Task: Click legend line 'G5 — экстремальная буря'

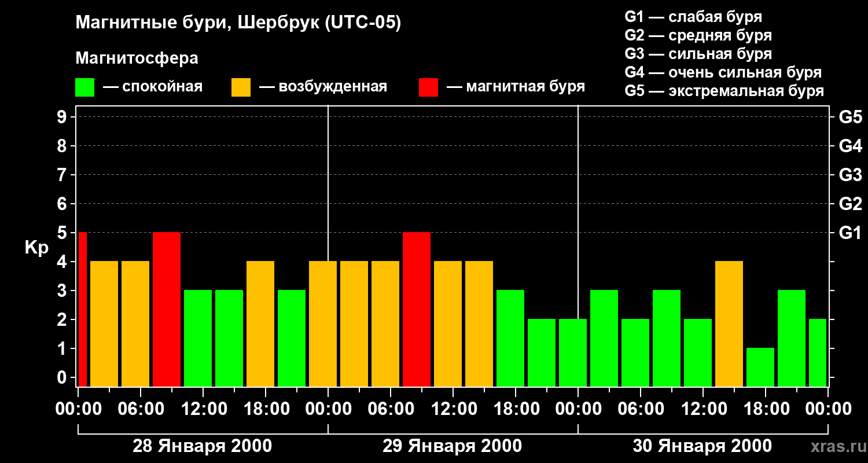Action: tap(724, 91)
